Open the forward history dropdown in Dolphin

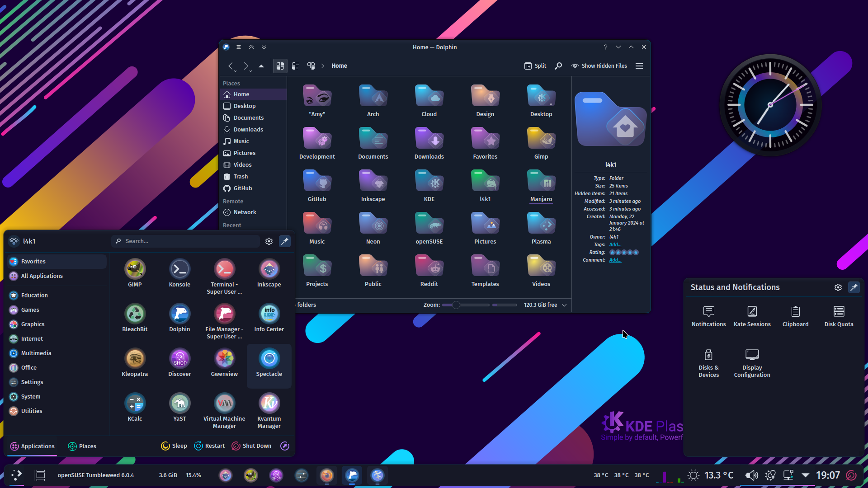[251, 71]
